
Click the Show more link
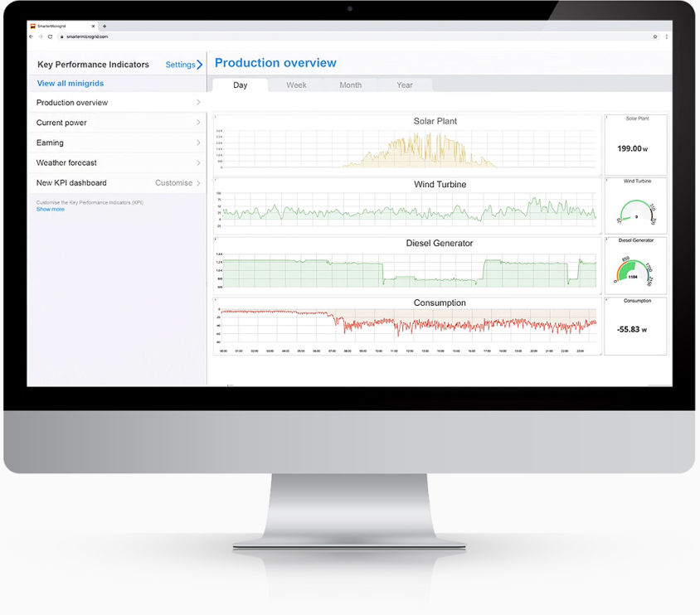50,209
